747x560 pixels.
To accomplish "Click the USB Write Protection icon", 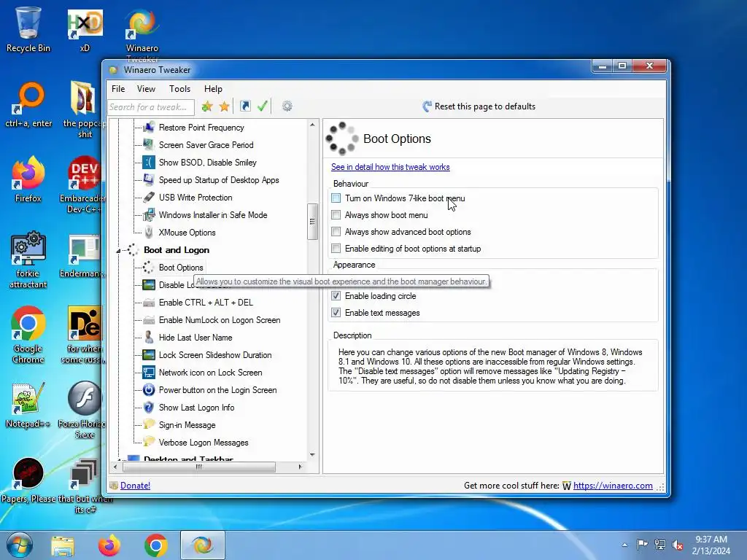I will click(x=149, y=197).
